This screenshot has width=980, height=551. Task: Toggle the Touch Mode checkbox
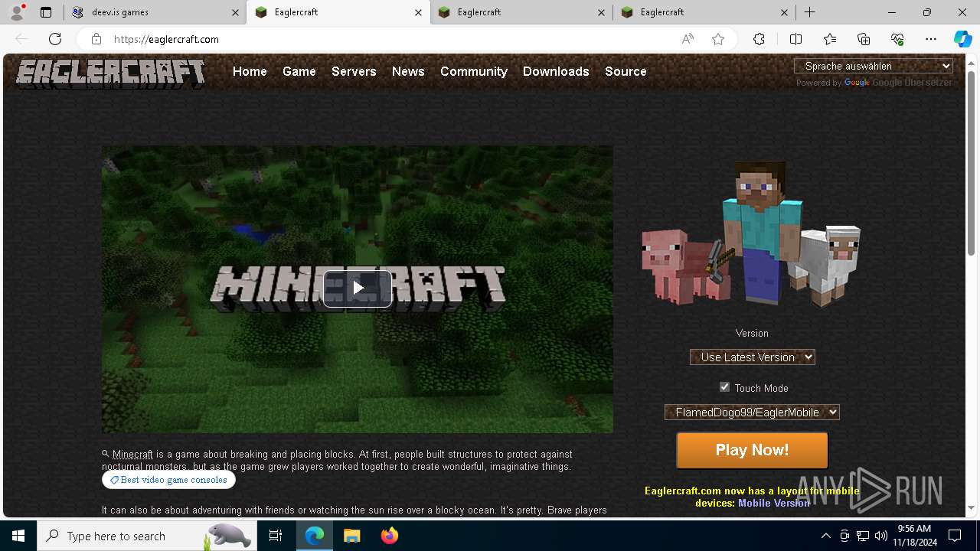724,387
